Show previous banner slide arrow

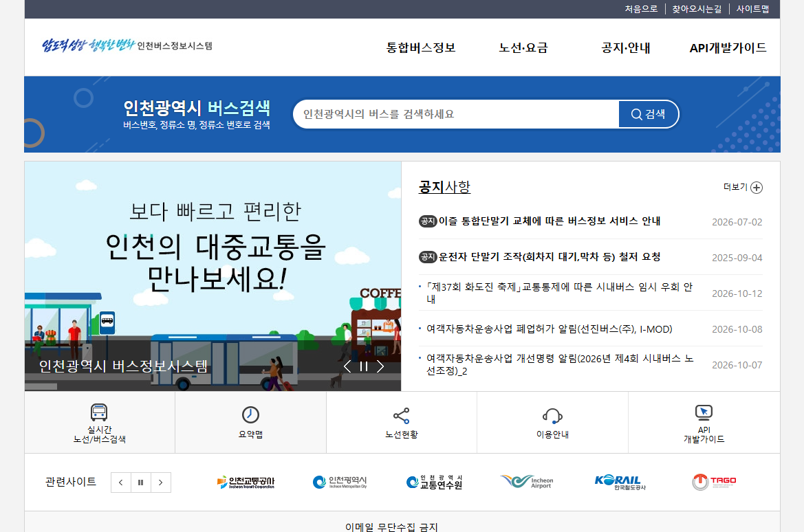click(347, 366)
